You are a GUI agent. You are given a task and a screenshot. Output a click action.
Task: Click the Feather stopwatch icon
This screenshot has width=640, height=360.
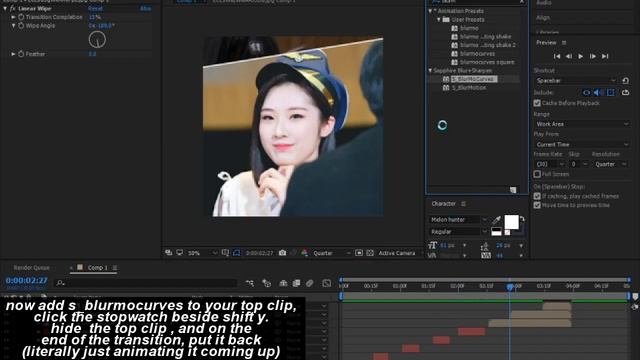[21, 54]
